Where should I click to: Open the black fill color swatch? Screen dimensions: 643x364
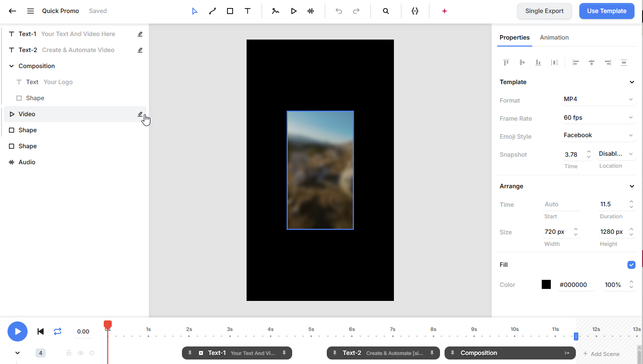tap(546, 284)
